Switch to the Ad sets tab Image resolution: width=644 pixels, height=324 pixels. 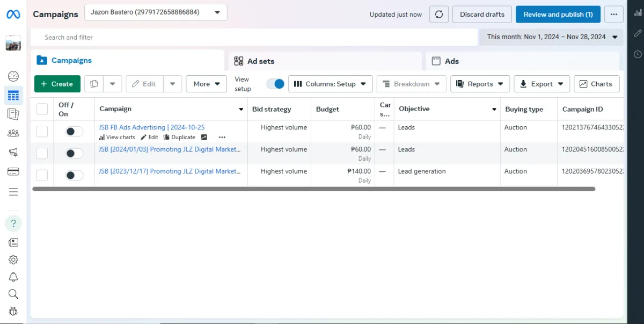(325, 61)
